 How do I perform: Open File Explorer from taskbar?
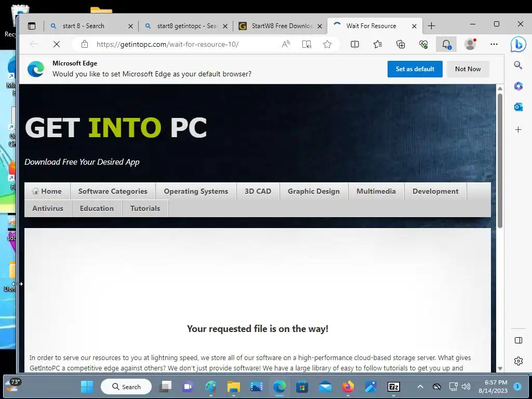[234, 387]
